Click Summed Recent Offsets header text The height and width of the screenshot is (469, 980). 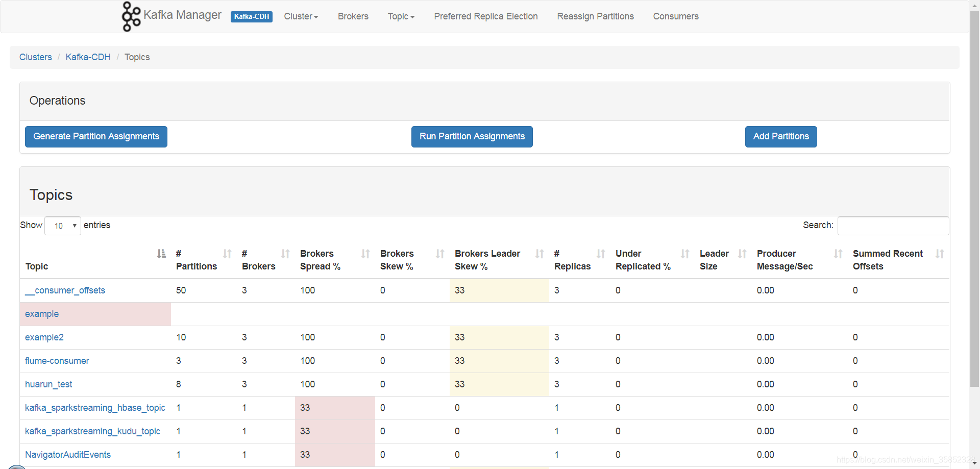[x=888, y=260]
